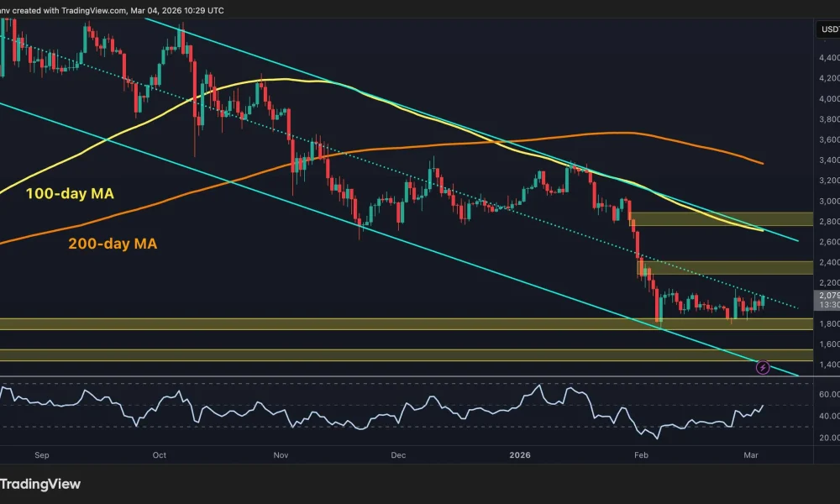840x504 pixels.
Task: Click the purple lightning bolt icon on the trendline
Action: [763, 366]
